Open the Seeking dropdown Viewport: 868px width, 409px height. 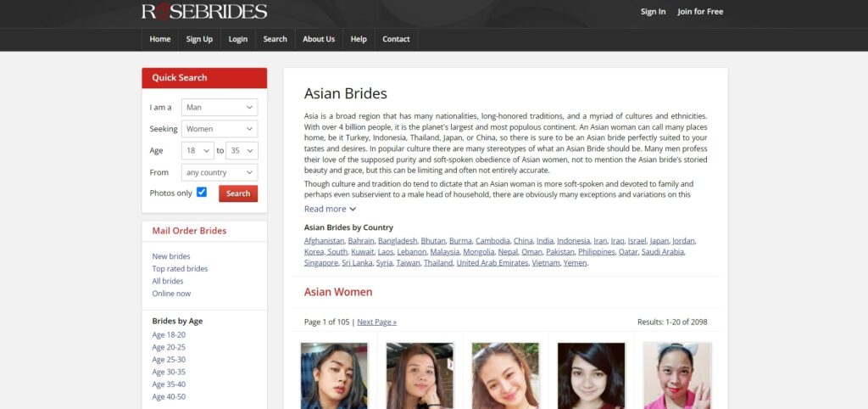point(219,129)
